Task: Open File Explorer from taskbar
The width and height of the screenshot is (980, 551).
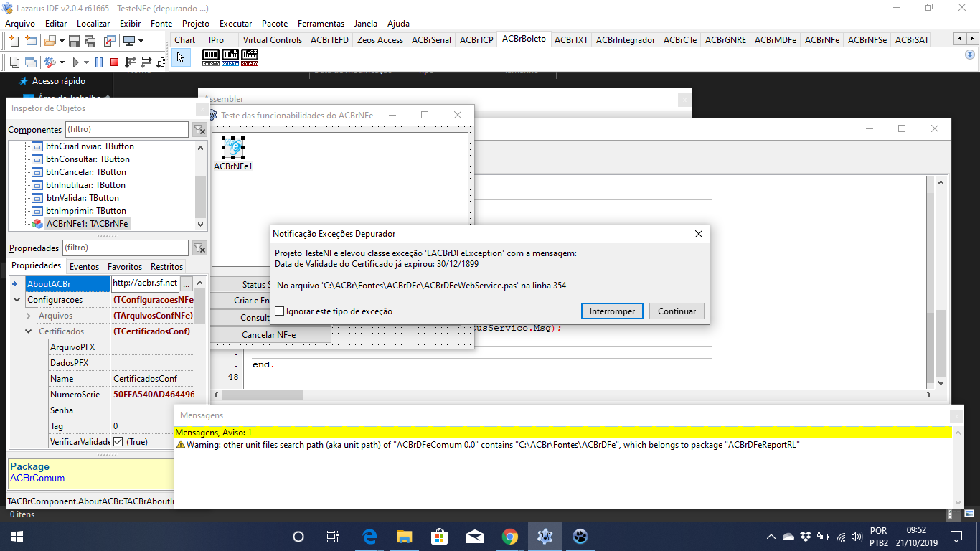Action: click(x=405, y=536)
